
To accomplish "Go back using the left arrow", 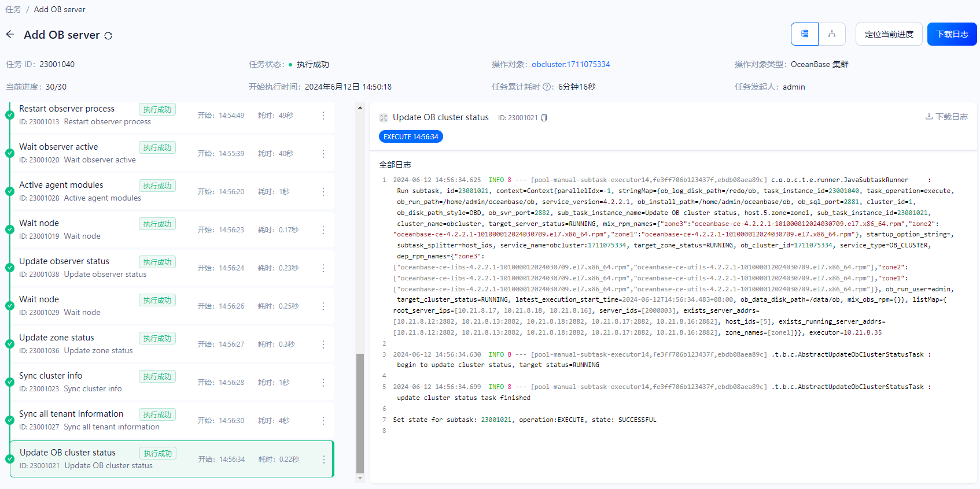I will (10, 35).
